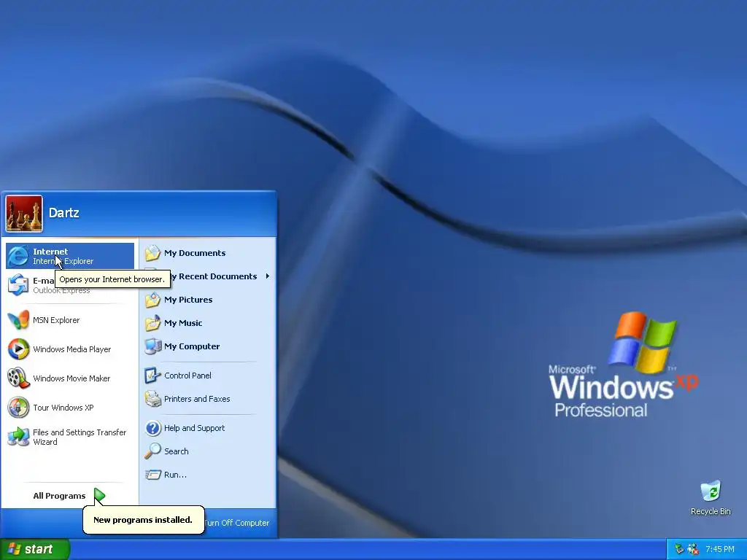Image resolution: width=747 pixels, height=560 pixels.
Task: Click the tray icon beside the clock
Action: click(693, 549)
